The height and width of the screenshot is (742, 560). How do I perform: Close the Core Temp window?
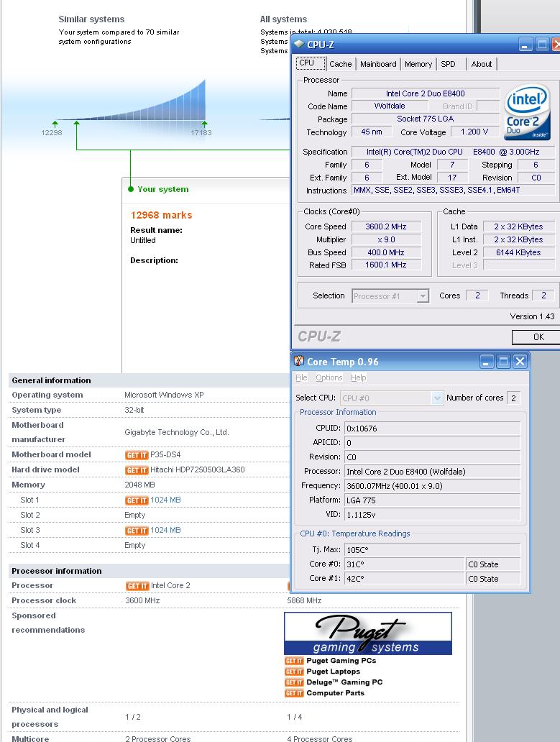520,362
